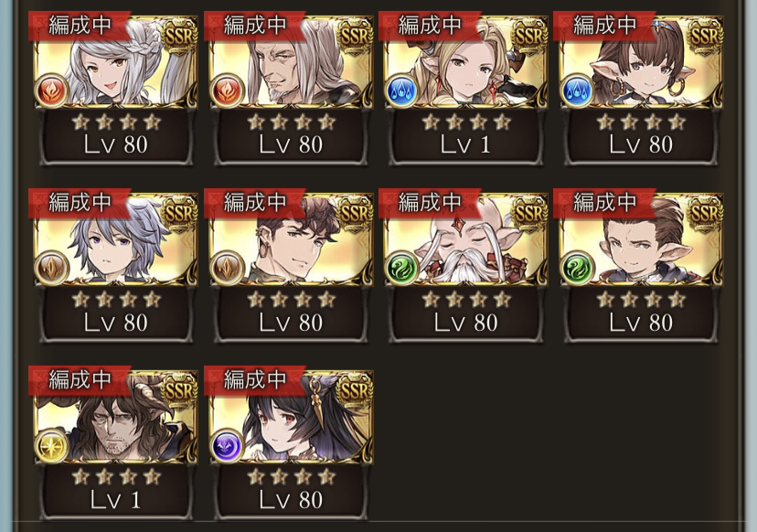Click SSR badge on white-bearded elder card
757x532 pixels.
click(x=529, y=212)
